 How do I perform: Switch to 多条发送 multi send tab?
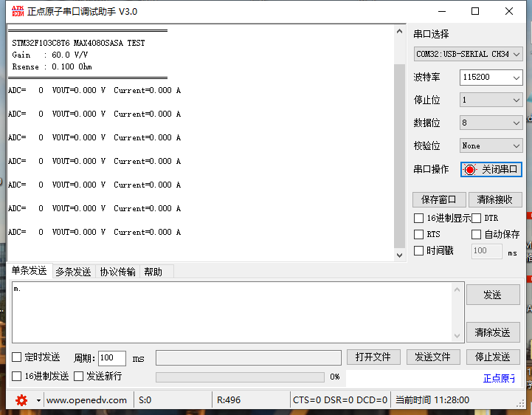(x=73, y=272)
